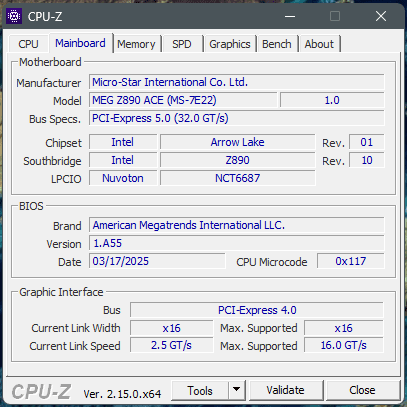Click the Southbridge vendor Intel field
The width and height of the screenshot is (407, 407).
pyautogui.click(x=123, y=160)
